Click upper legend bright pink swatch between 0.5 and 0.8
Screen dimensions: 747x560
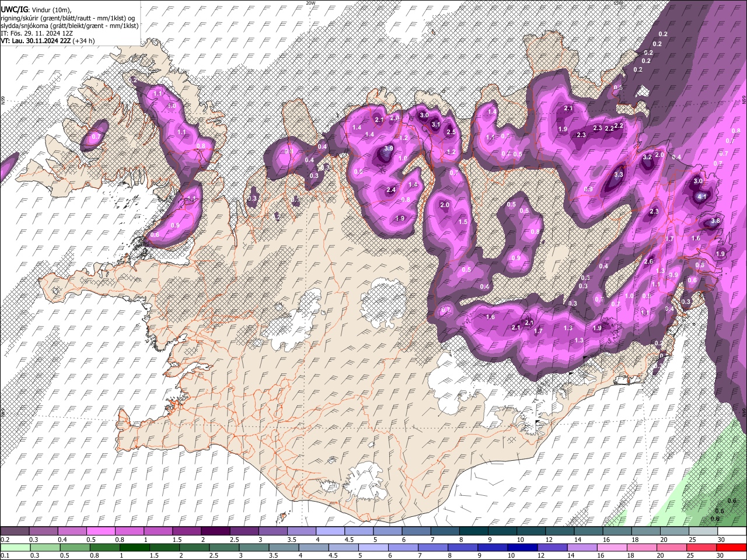(x=101, y=531)
